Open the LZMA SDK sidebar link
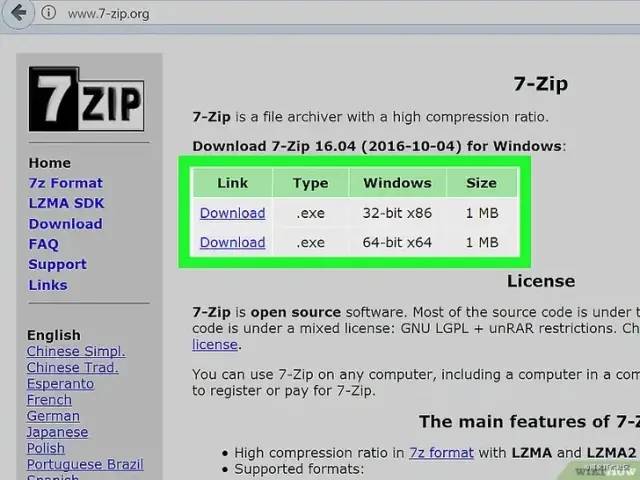 tap(67, 203)
